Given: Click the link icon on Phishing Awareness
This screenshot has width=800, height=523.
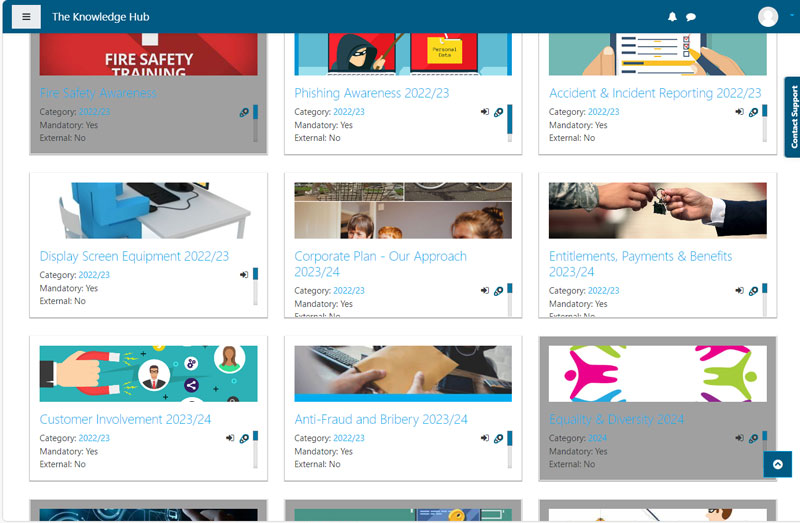Looking at the screenshot, I should click(x=498, y=112).
